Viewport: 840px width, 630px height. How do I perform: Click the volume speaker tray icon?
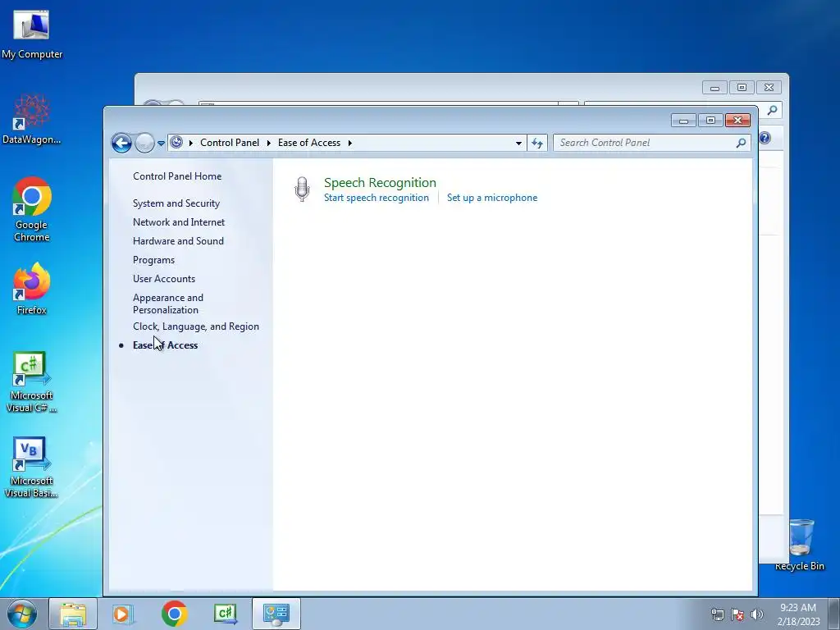tap(757, 614)
